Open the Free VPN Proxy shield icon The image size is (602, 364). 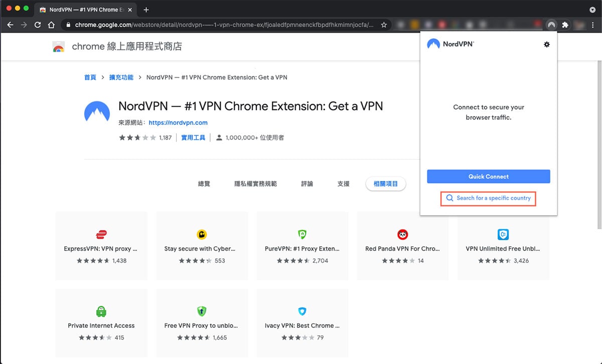pyautogui.click(x=202, y=311)
